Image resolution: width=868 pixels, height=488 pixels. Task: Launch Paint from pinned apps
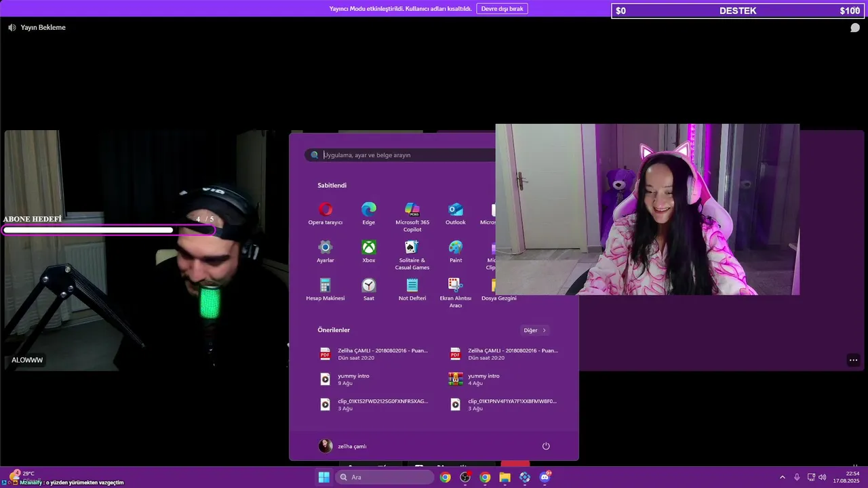pos(456,251)
